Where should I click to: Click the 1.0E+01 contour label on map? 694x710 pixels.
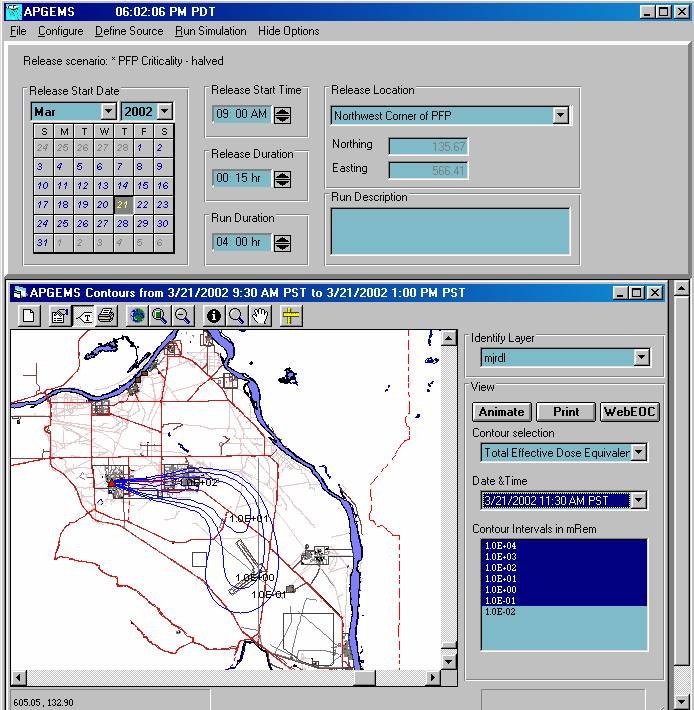coord(249,518)
